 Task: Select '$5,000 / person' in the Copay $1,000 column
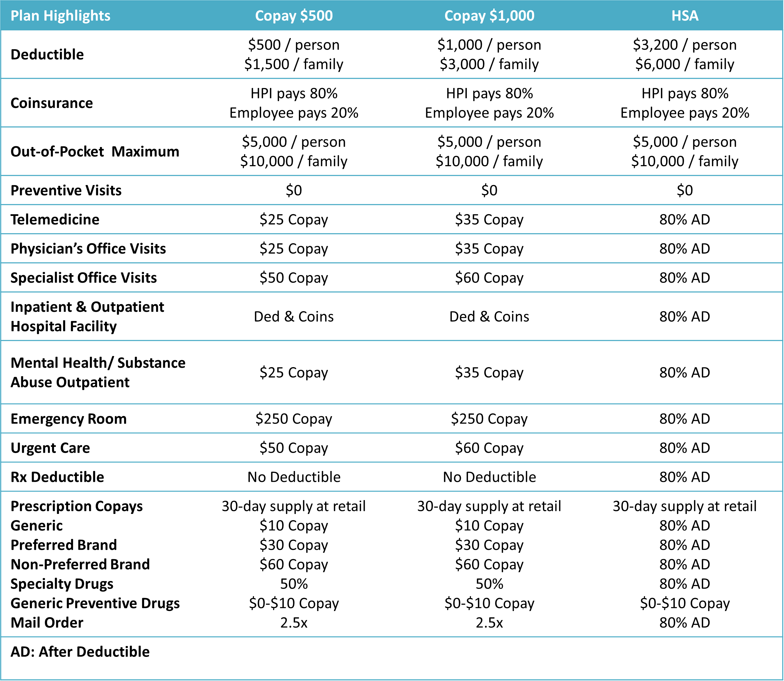tap(489, 142)
